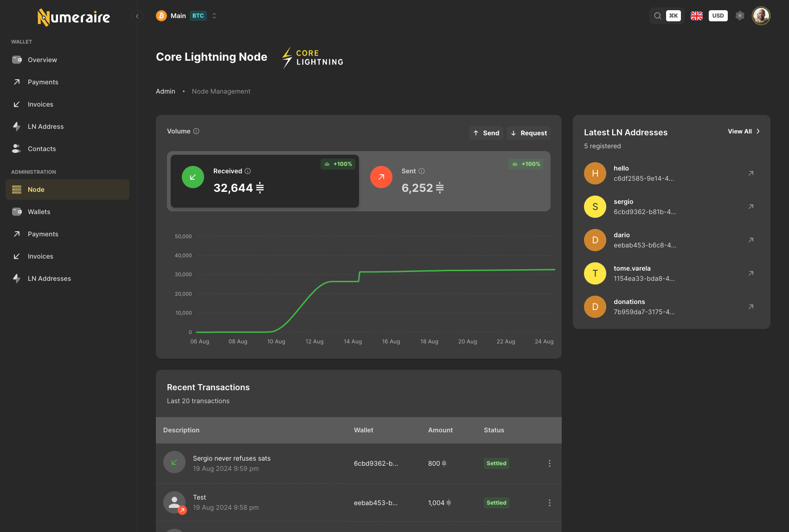This screenshot has height=532, width=789.
Task: Click the Description column header
Action: pyautogui.click(x=181, y=430)
